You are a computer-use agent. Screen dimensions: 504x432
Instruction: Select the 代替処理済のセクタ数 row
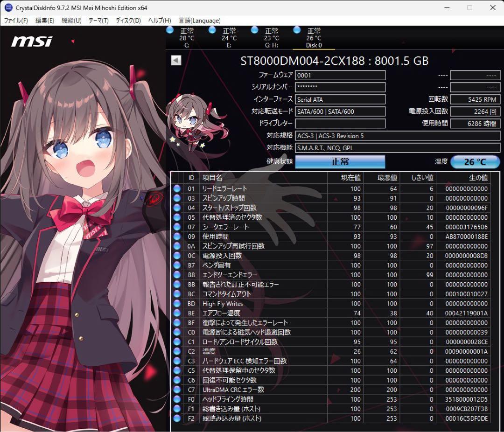pyautogui.click(x=232, y=217)
